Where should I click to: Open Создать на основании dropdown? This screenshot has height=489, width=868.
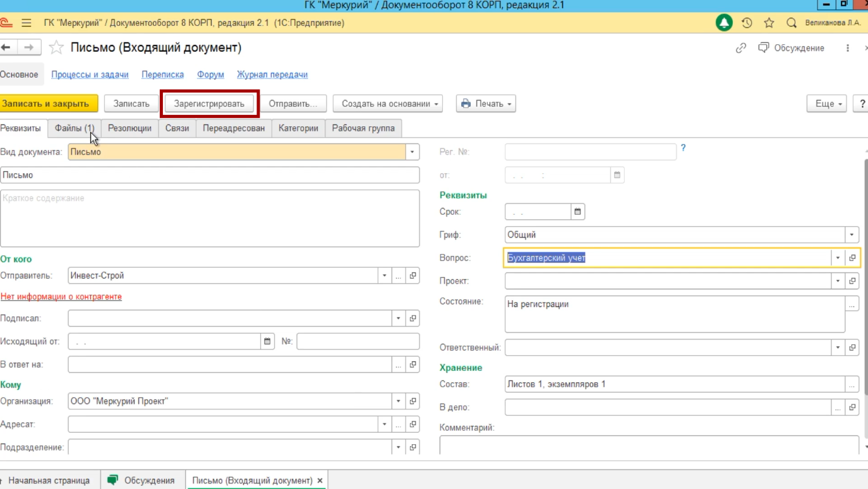point(388,104)
